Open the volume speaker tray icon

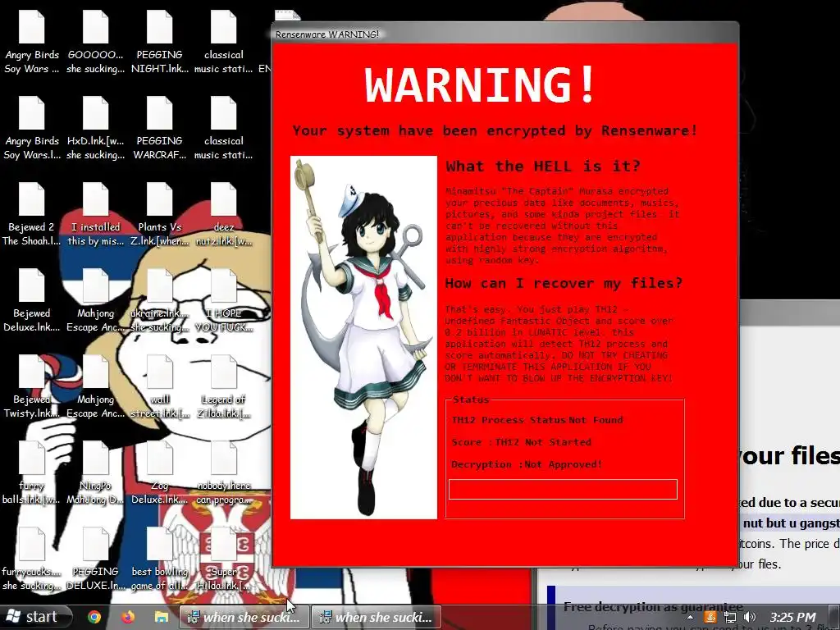click(x=750, y=618)
